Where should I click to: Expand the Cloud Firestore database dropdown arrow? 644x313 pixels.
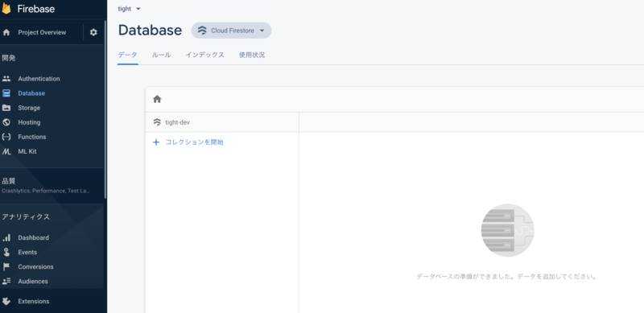point(262,31)
